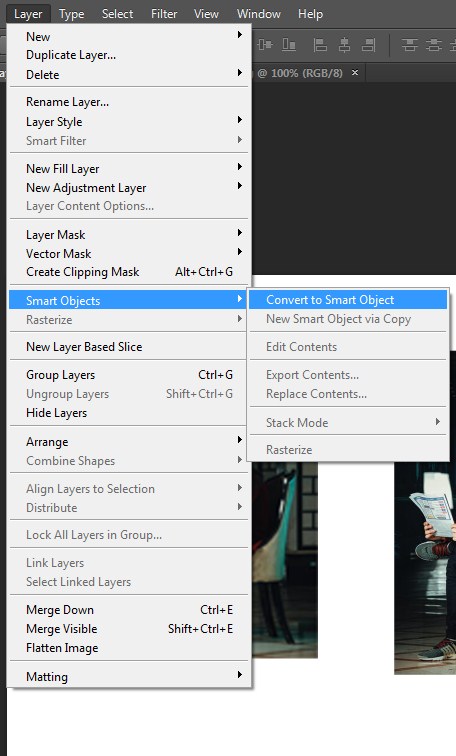Click the align horizontal centers icon
Viewport: 456px width, 756px height.
pos(344,45)
